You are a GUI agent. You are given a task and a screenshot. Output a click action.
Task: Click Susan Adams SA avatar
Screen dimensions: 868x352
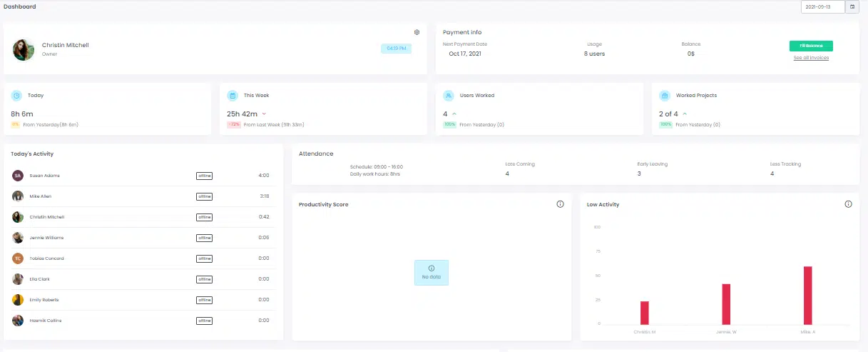coord(18,176)
